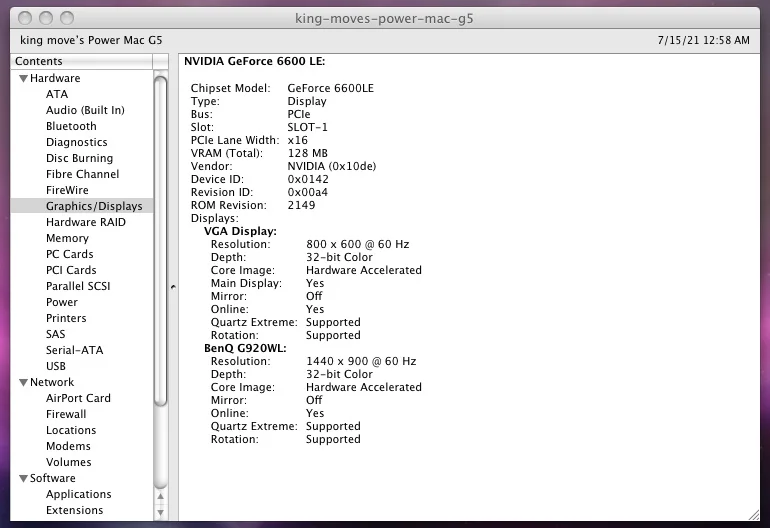Select Printers in the sidebar
770x528 pixels.
pos(66,318)
